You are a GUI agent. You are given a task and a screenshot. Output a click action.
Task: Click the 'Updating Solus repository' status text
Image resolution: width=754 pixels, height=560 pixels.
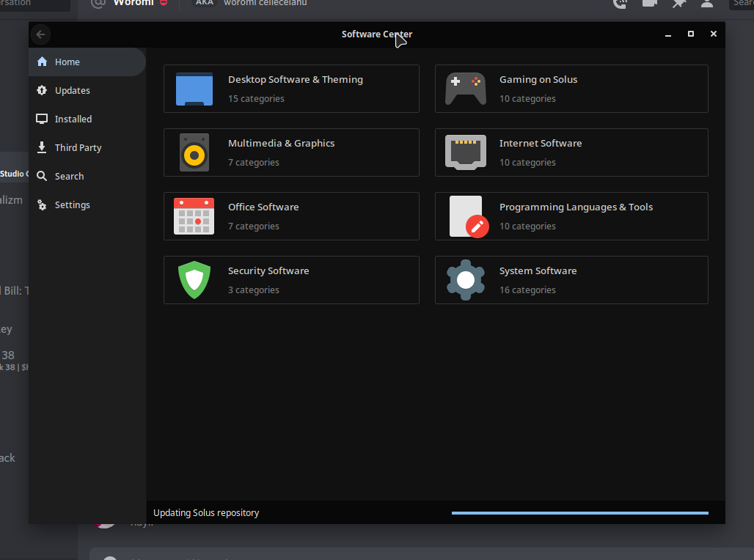click(206, 513)
